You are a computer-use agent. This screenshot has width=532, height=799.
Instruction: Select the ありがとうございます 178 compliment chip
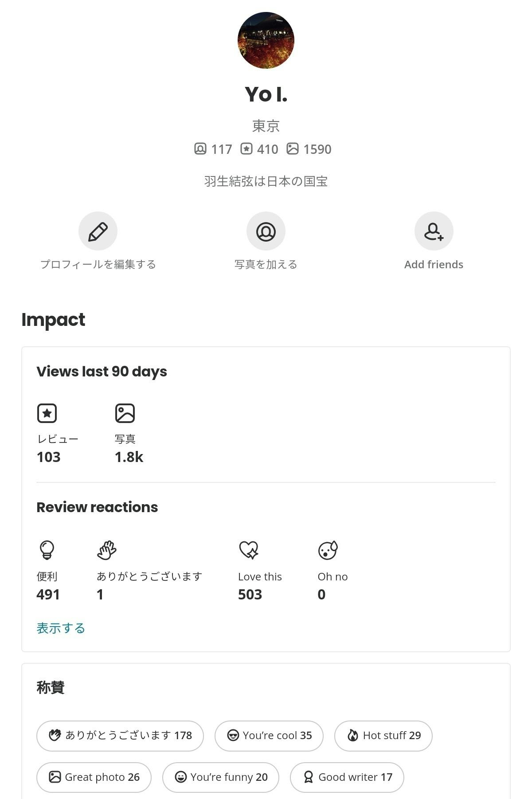[x=120, y=736]
